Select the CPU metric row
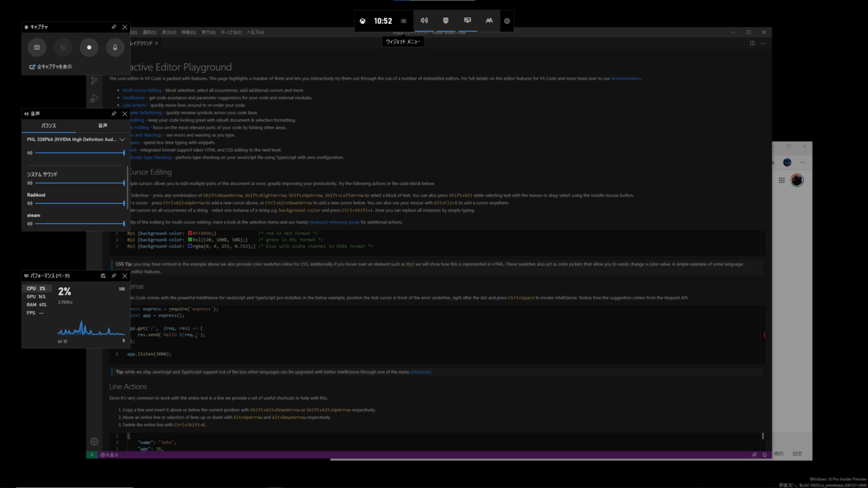Image resolution: width=868 pixels, height=488 pixels. coord(36,288)
